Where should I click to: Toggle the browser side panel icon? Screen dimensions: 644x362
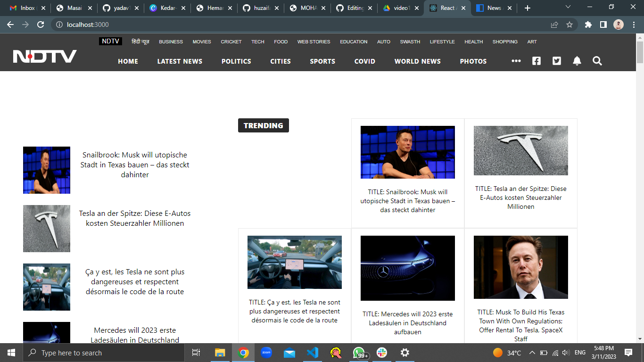[x=603, y=25]
